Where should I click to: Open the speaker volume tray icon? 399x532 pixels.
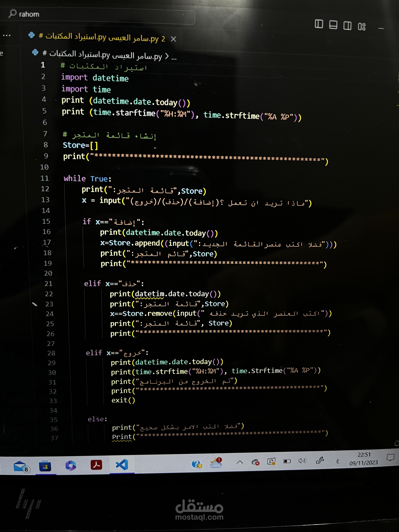click(x=302, y=461)
